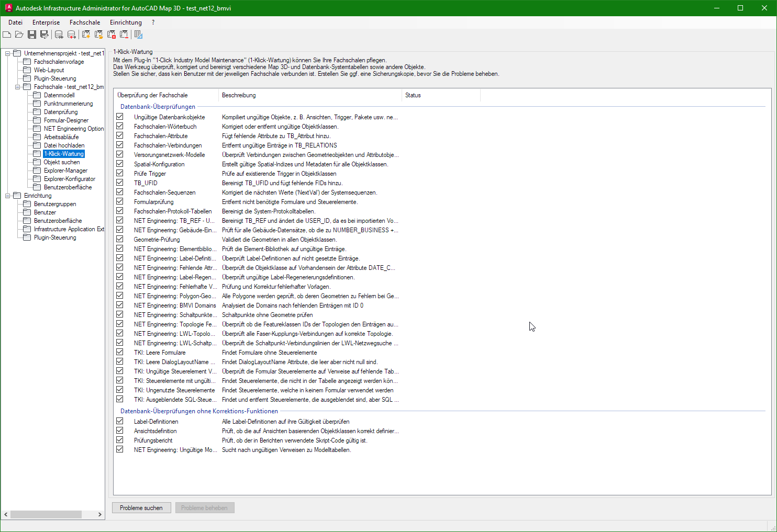Open the ? help menu

[153, 22]
